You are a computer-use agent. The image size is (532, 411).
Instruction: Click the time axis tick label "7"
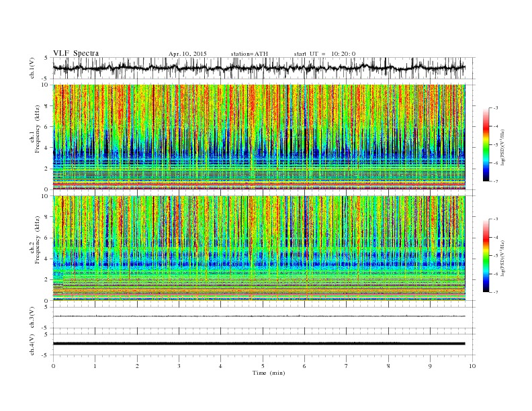point(347,366)
